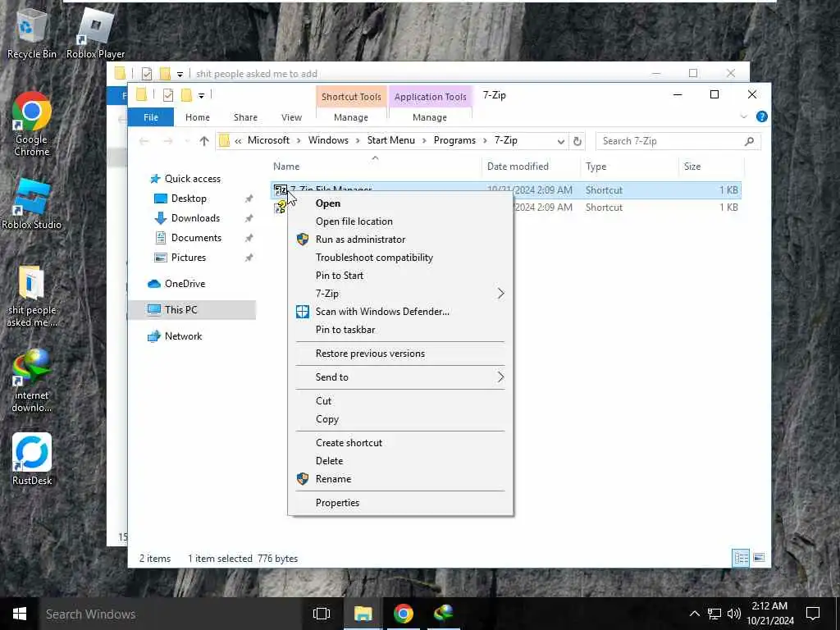The width and height of the screenshot is (840, 630).
Task: Select OneDrive in navigation pane
Action: click(185, 283)
